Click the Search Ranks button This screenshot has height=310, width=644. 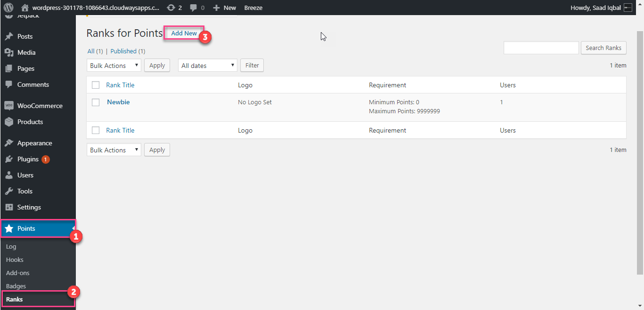coord(603,48)
